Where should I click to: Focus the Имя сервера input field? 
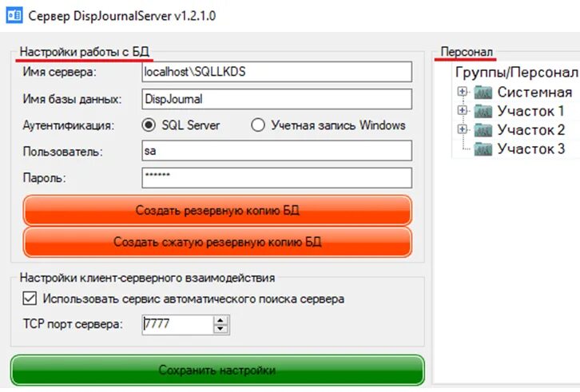[x=276, y=72]
